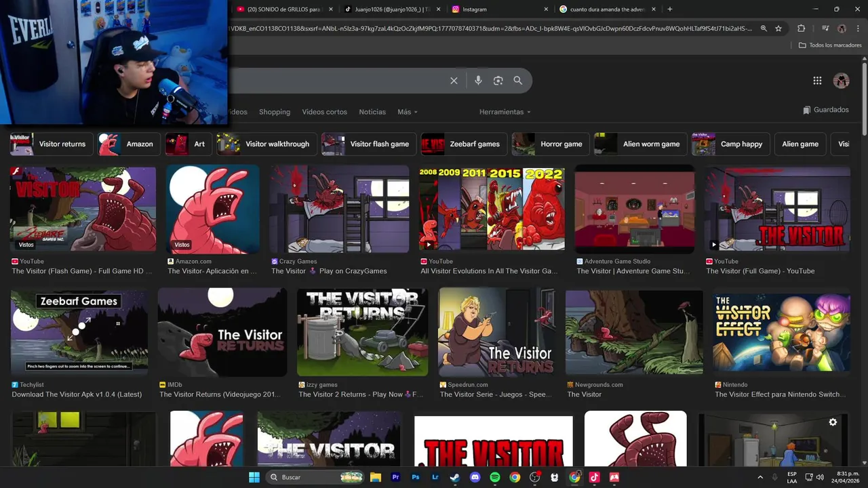Screen dimensions: 868x488
Task: Filter by Horror game chip
Action: [x=550, y=144]
